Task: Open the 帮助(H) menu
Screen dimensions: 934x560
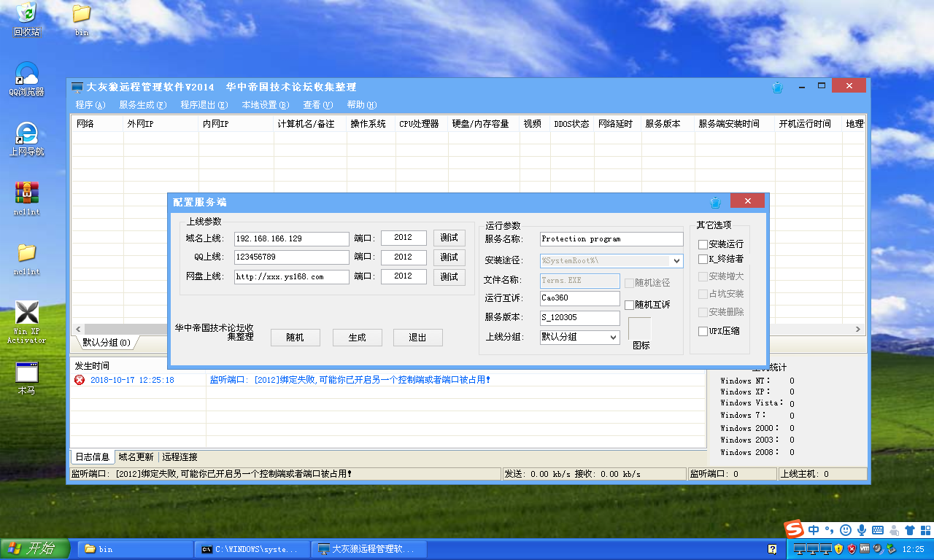Action: click(362, 105)
